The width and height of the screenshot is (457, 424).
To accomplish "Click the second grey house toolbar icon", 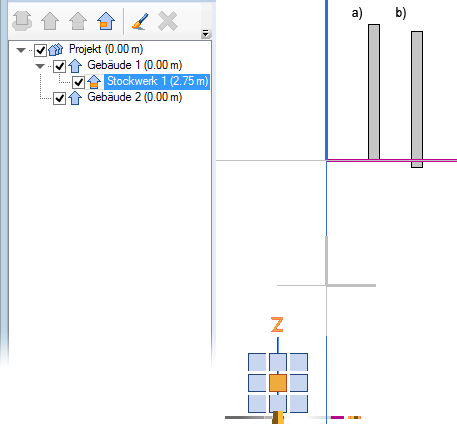I will pyautogui.click(x=50, y=21).
